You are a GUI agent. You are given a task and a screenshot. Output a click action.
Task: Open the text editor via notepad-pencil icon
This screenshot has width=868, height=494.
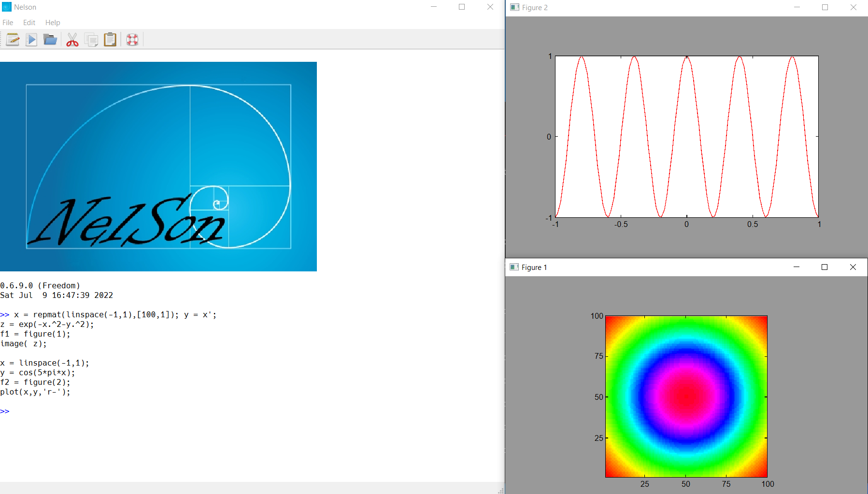click(x=13, y=40)
